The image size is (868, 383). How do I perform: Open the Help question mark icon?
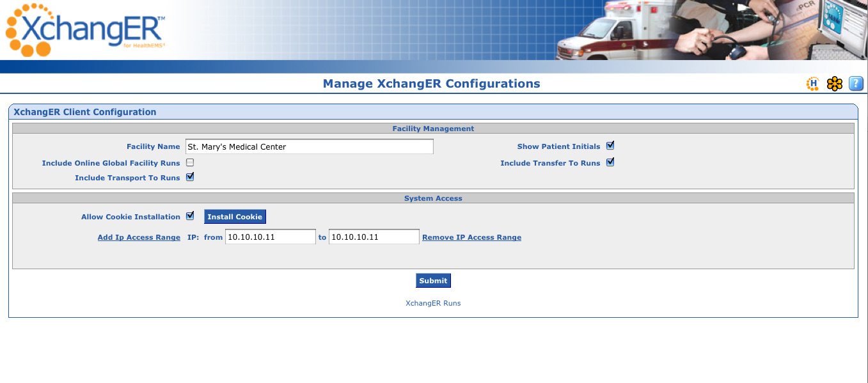(x=856, y=83)
